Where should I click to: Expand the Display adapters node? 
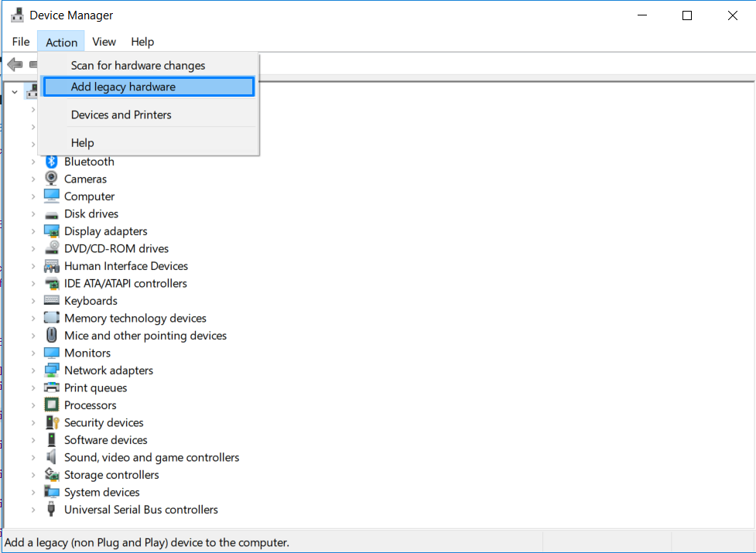coord(32,231)
